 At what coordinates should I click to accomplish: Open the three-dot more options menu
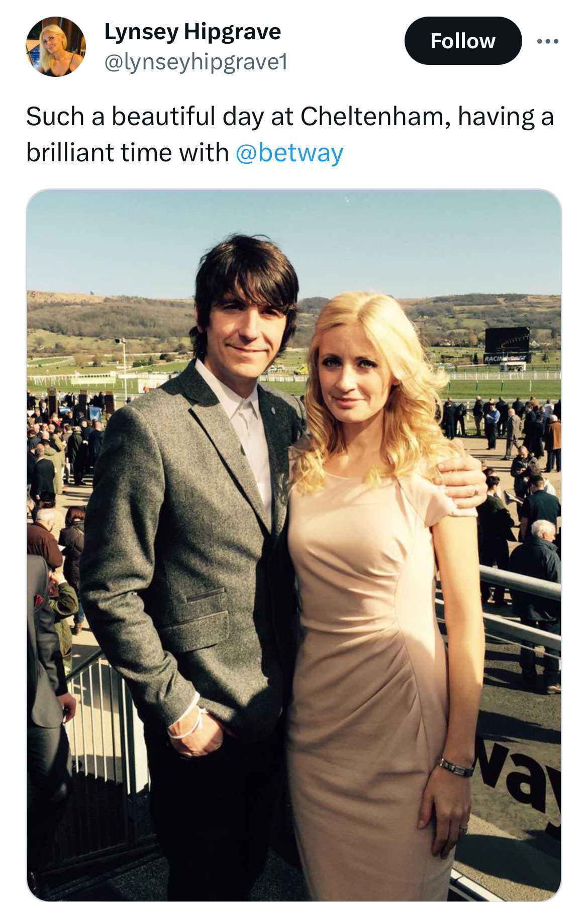pos(547,41)
